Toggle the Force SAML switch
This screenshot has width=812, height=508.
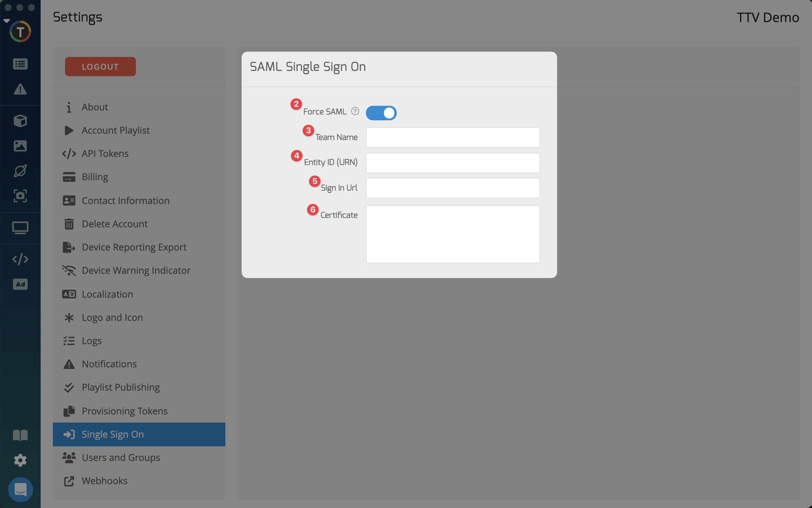381,113
